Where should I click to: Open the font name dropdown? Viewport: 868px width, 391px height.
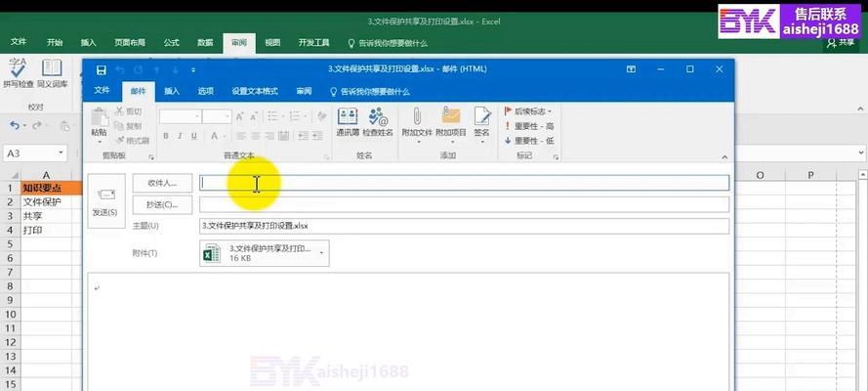click(x=197, y=117)
